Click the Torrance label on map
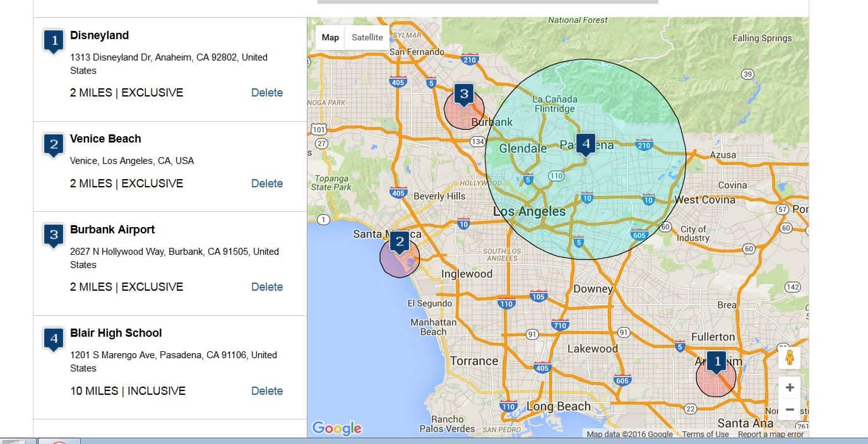This screenshot has width=868, height=444. pos(474,361)
